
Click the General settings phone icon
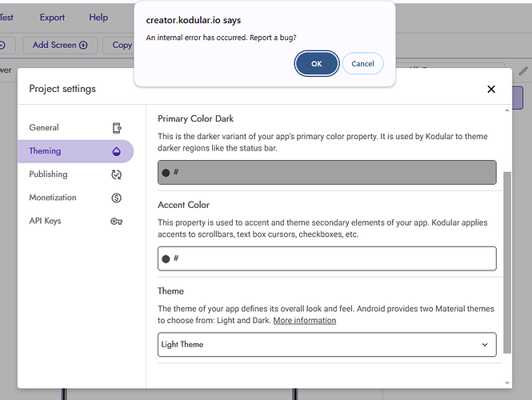tap(117, 128)
